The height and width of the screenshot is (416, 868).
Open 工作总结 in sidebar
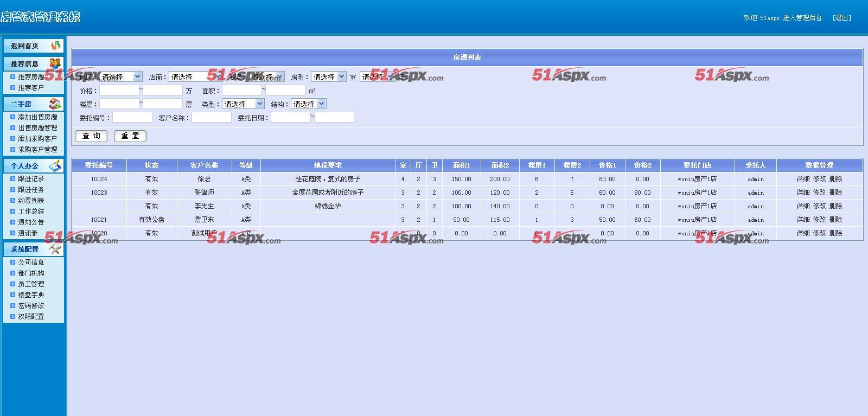(x=31, y=211)
